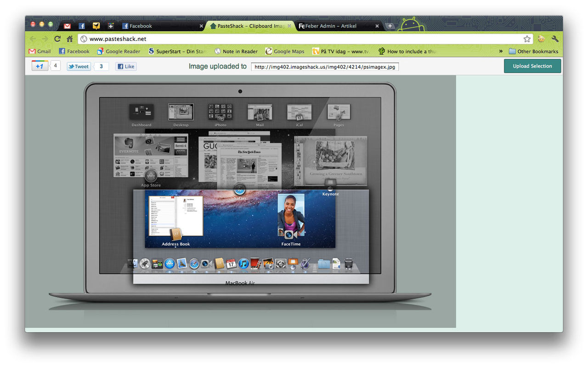Click the address bar showing www.pasteshack.net
The image size is (588, 367).
point(299,39)
